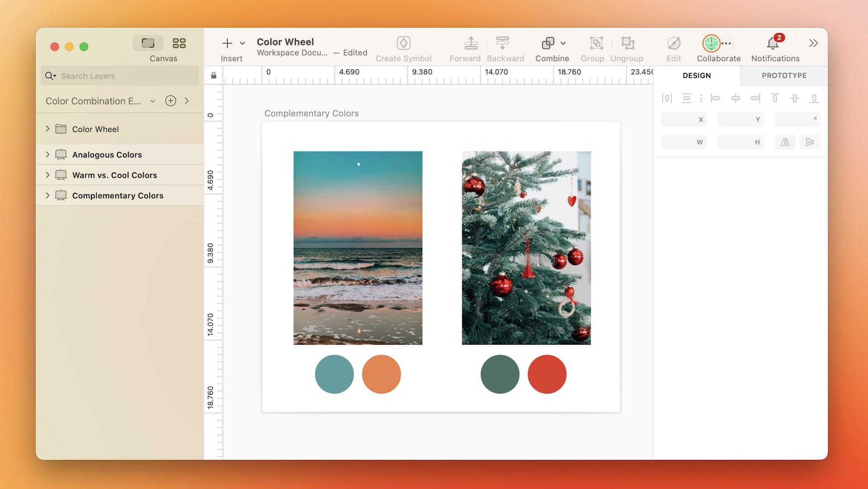Switch to single canvas view mode
Image resolution: width=868 pixels, height=489 pixels.
(147, 43)
